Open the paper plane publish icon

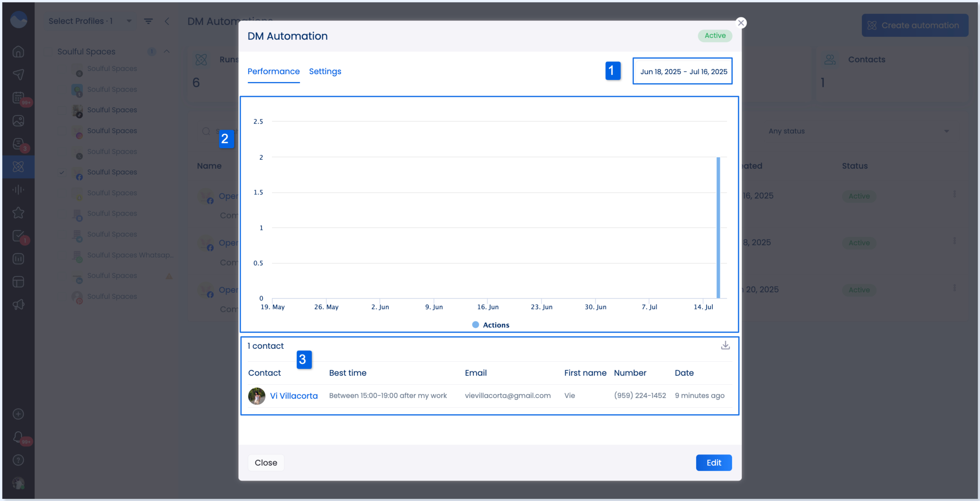tap(18, 74)
